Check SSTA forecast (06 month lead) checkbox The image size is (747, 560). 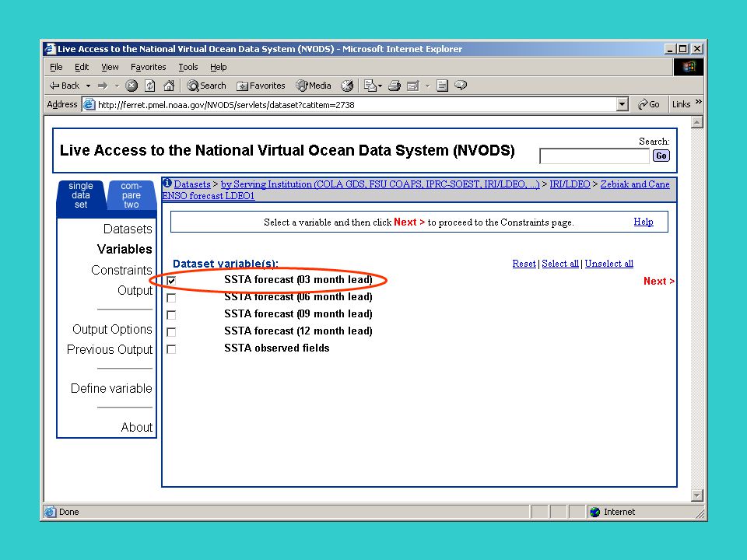pos(171,298)
